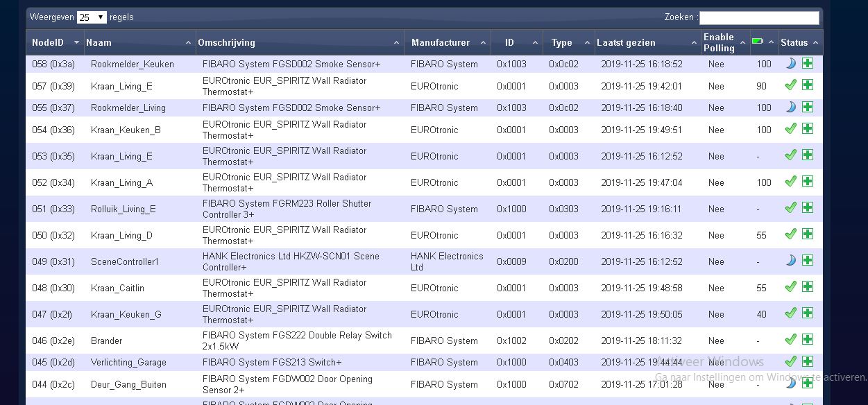Viewport: 868px width, 405px height.
Task: Click plus icon on Kraan_Living_A row
Action: point(808,182)
